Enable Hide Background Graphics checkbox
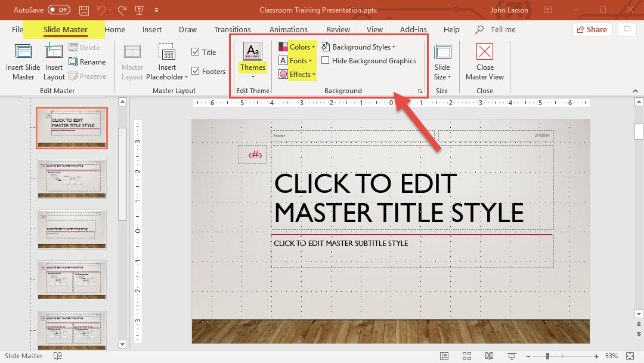This screenshot has height=363, width=644. (326, 60)
